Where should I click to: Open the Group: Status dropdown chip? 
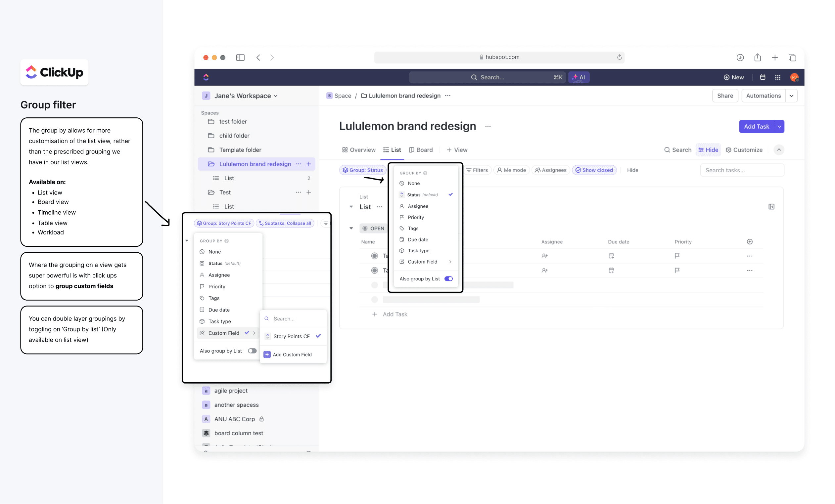tap(362, 170)
